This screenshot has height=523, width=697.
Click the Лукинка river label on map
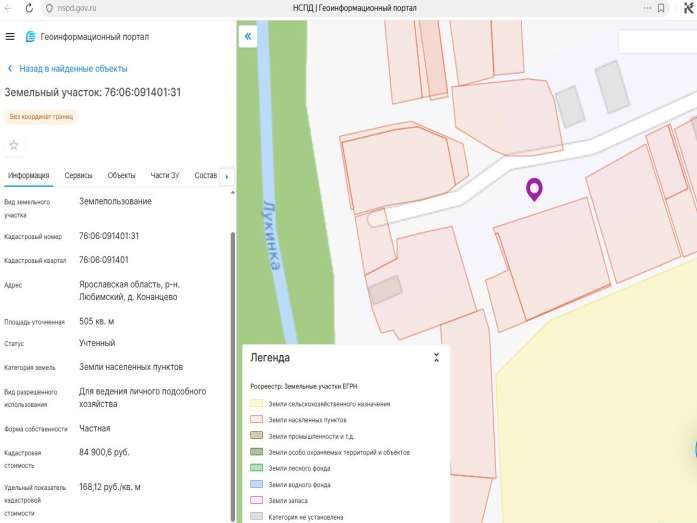click(x=272, y=236)
